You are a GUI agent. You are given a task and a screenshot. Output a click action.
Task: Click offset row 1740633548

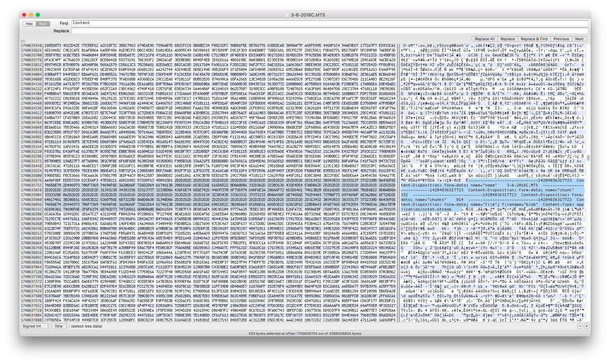pyautogui.click(x=31, y=45)
